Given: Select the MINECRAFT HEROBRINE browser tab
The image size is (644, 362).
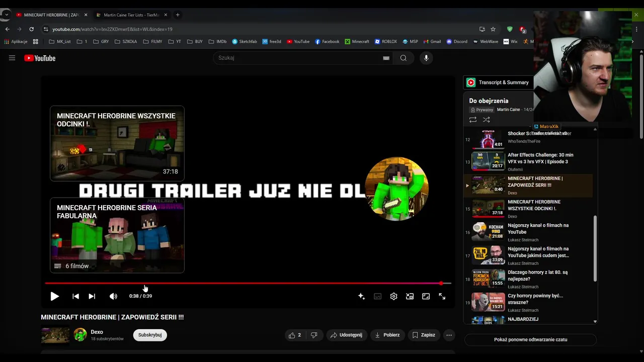Looking at the screenshot, I should (x=52, y=15).
